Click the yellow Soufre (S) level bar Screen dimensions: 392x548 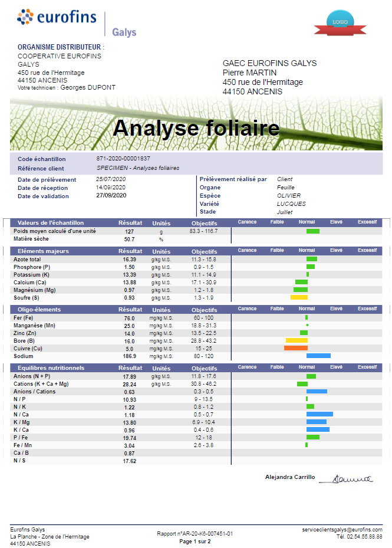click(299, 297)
